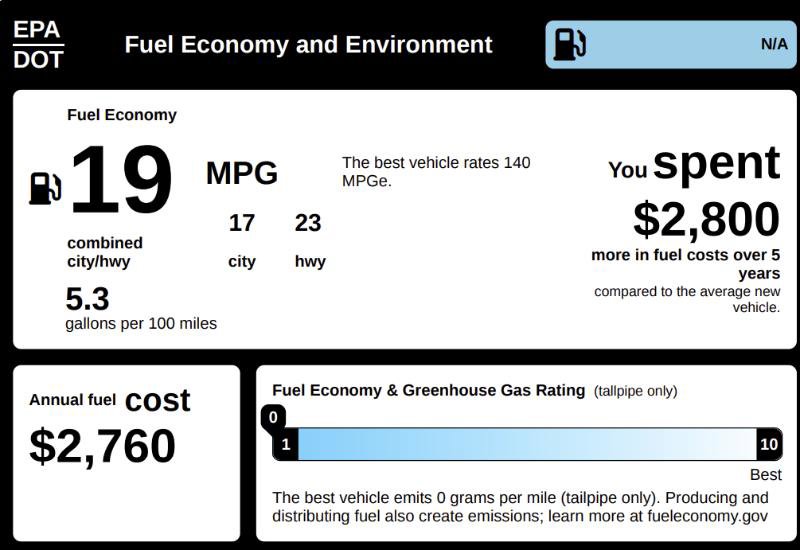Click the blue gradient rating bar
This screenshot has height=550, width=800.
point(526,444)
